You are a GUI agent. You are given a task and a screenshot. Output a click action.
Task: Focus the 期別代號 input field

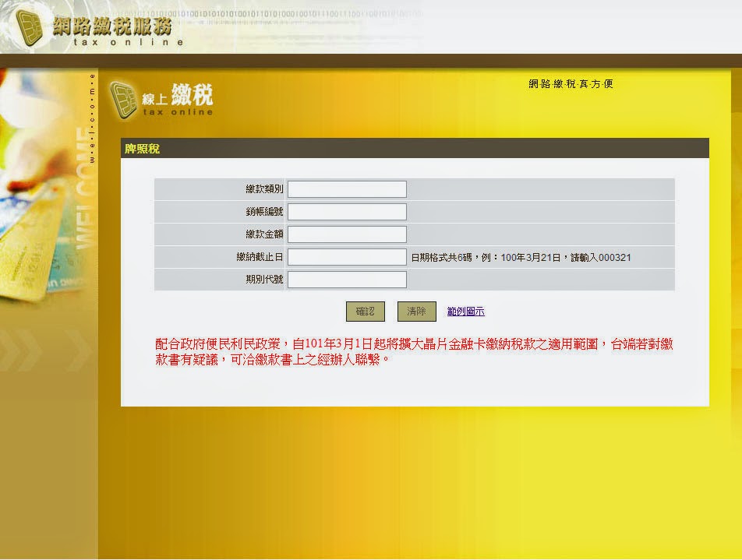(x=347, y=280)
